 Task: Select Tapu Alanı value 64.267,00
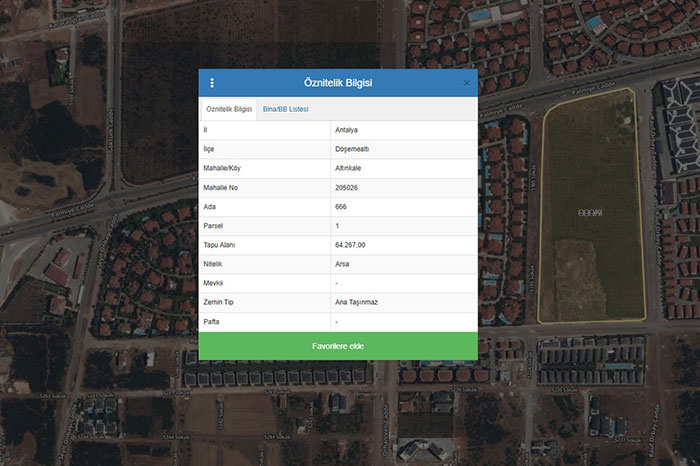click(x=351, y=245)
